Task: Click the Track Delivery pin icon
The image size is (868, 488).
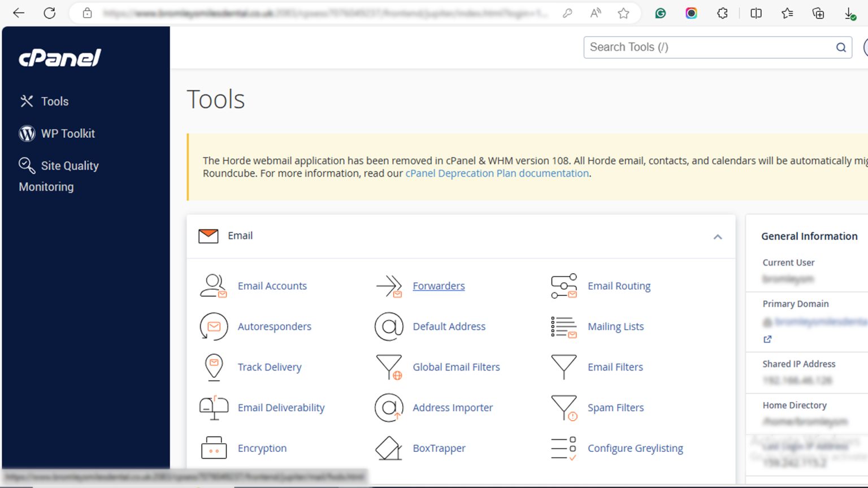Action: pos(214,367)
